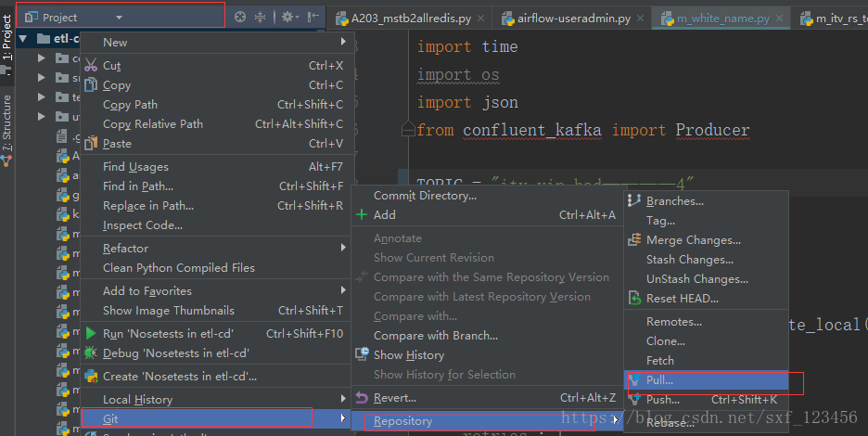Select Commit Directory...
This screenshot has height=436, width=868.
[x=487, y=195]
